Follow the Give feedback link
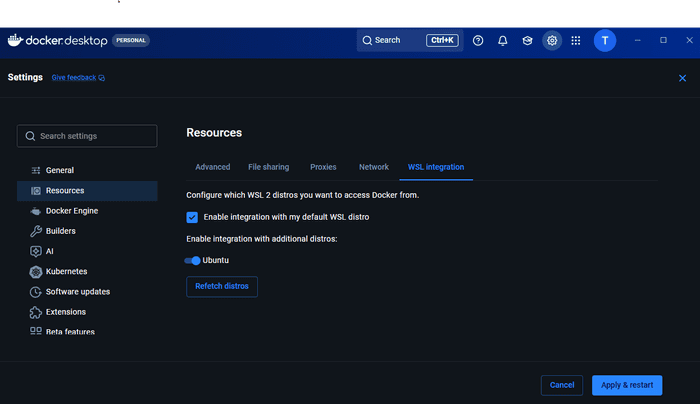This screenshot has width=700, height=404. [x=74, y=78]
